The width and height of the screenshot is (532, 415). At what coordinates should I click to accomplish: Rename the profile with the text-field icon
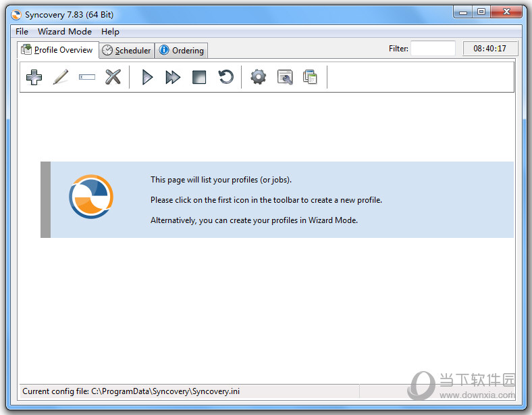(87, 77)
